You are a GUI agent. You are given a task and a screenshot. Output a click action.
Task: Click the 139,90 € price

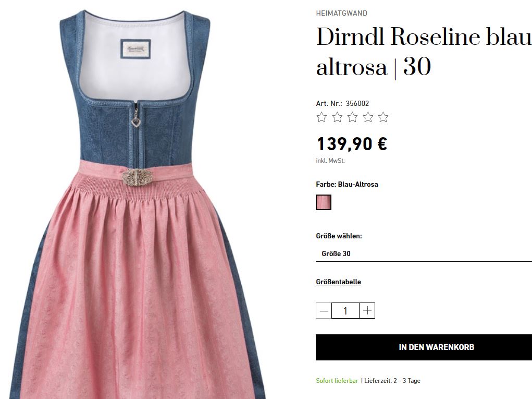pyautogui.click(x=352, y=143)
